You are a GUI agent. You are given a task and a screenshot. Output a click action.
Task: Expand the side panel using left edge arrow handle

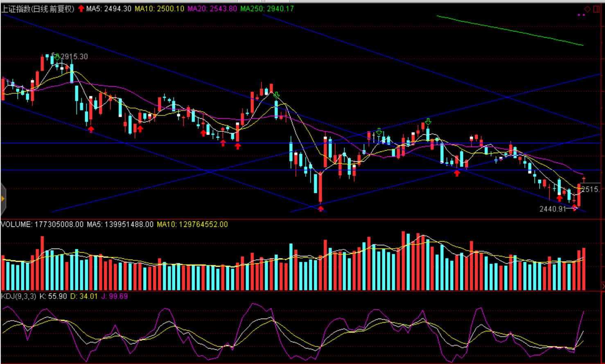click(3, 199)
